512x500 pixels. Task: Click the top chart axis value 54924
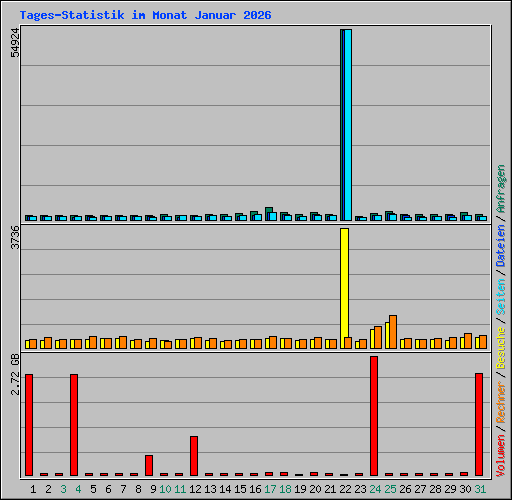tap(15, 43)
